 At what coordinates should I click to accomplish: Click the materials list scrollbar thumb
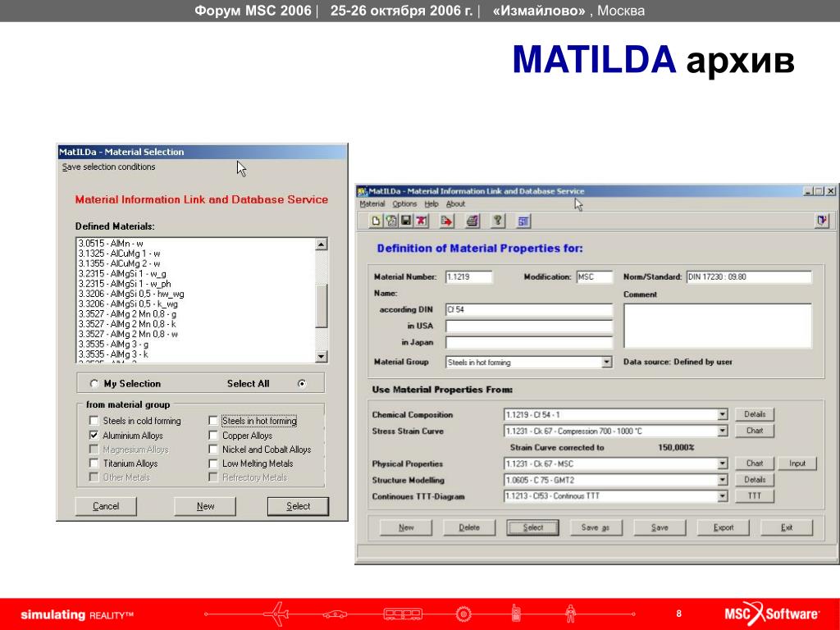click(x=322, y=305)
